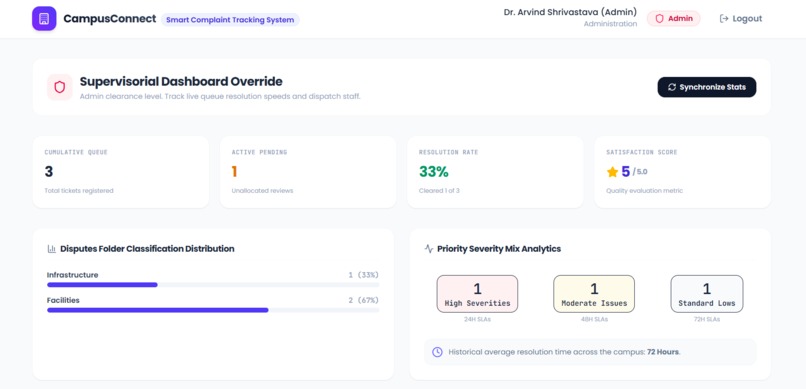Viewport: 806px width, 389px height.
Task: Click the '1 (33%)' infrastructure count
Action: click(x=363, y=275)
